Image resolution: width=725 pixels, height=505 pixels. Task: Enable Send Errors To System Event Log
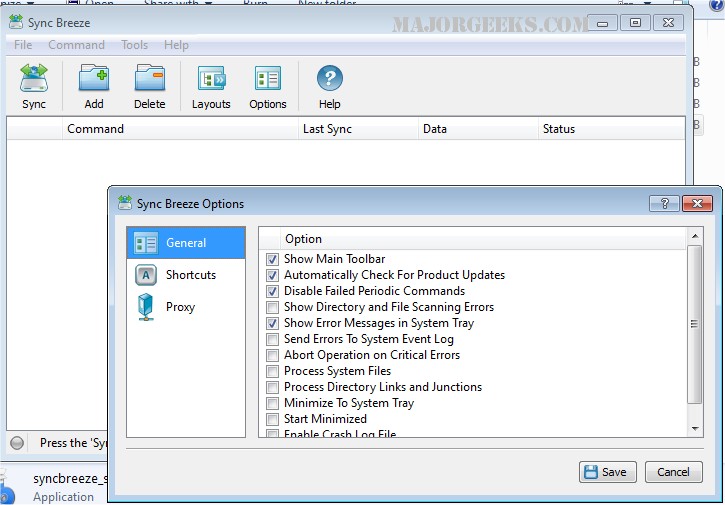point(273,339)
